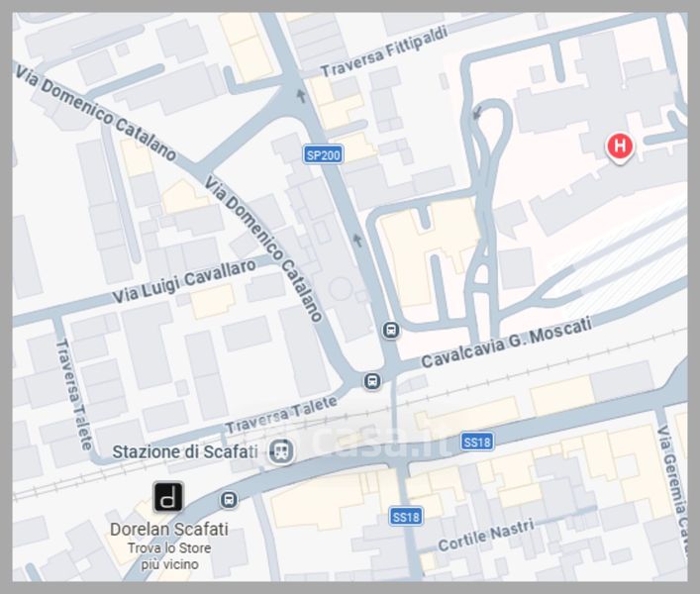The height and width of the screenshot is (594, 700).
Task: Click the vertical Traversa Talete label
Action: tap(74, 394)
